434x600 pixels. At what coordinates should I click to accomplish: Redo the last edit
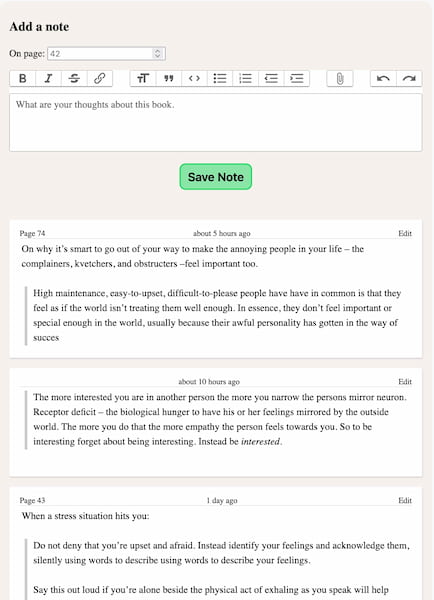tap(409, 78)
